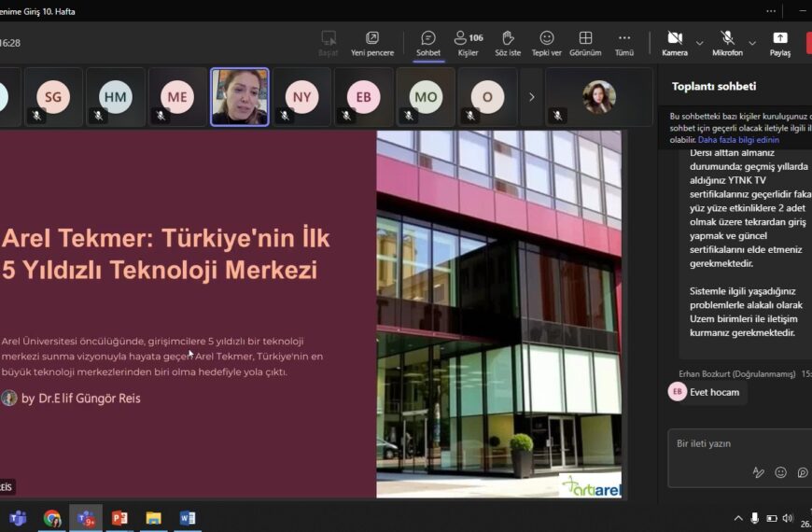Open Kişiler participants list
Screen dimensions: 812x532
469,44
